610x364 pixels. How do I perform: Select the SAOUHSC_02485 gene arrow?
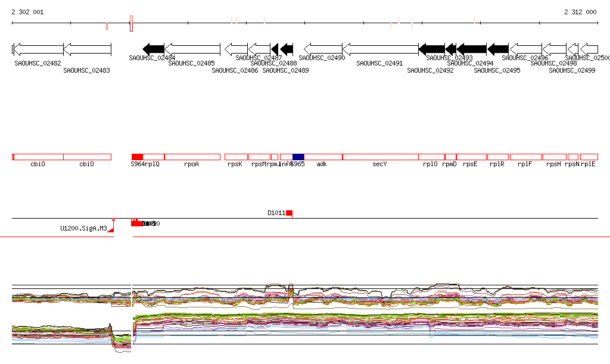(192, 49)
